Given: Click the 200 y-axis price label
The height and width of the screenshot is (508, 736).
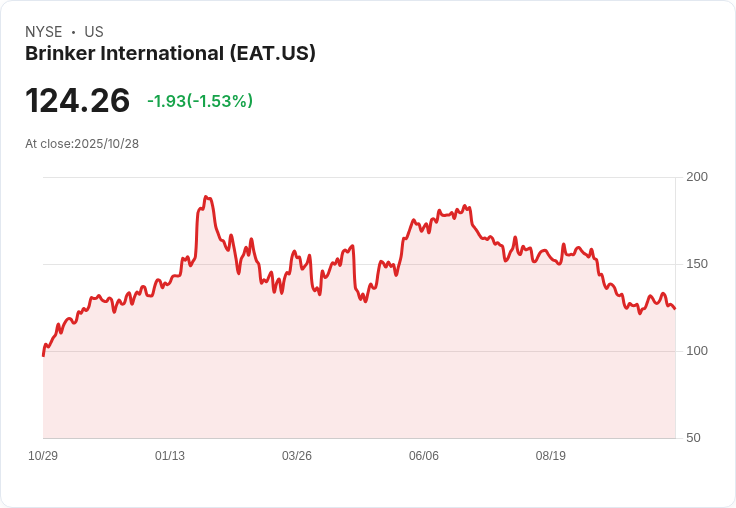Looking at the screenshot, I should coord(697,177).
